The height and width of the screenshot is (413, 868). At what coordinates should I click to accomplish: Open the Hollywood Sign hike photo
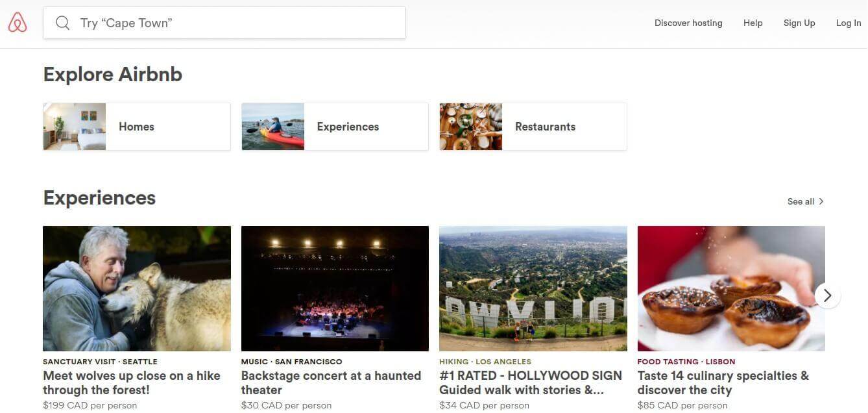(x=533, y=288)
